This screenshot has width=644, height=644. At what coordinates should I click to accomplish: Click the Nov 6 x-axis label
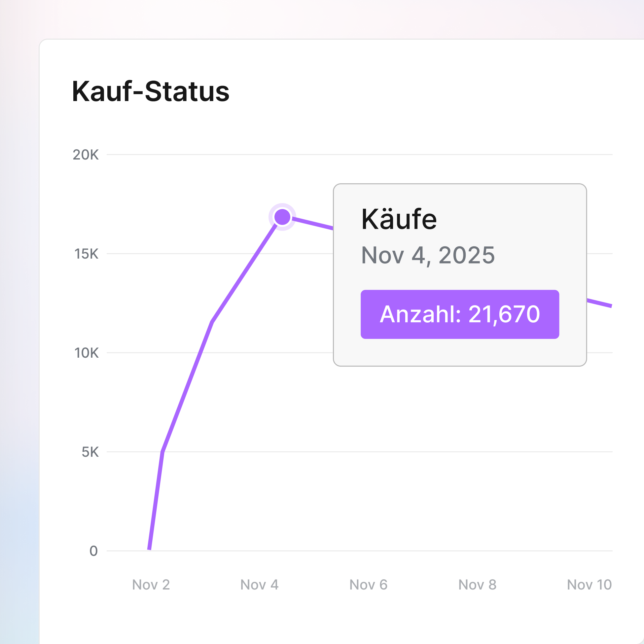pos(368,585)
